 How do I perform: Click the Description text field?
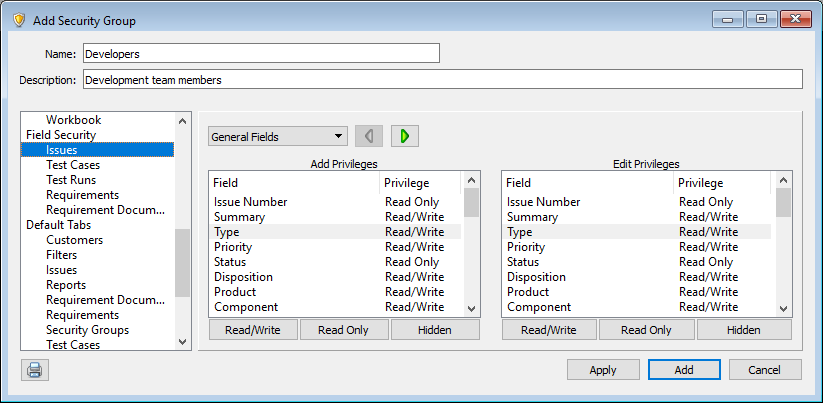pyautogui.click(x=442, y=79)
